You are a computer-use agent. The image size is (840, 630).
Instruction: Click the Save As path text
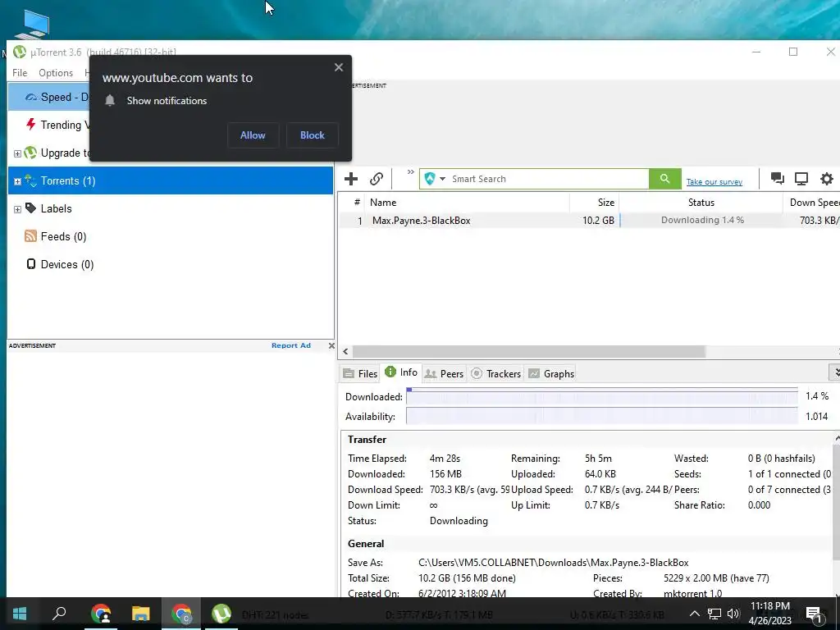point(554,563)
